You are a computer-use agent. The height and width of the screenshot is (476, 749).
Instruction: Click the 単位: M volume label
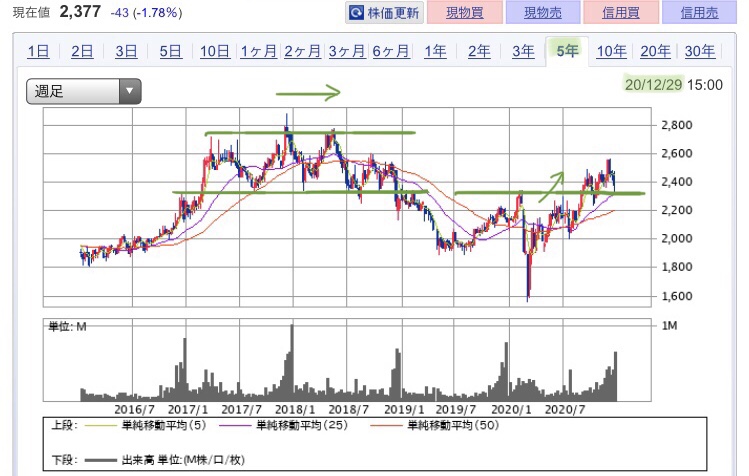click(67, 326)
